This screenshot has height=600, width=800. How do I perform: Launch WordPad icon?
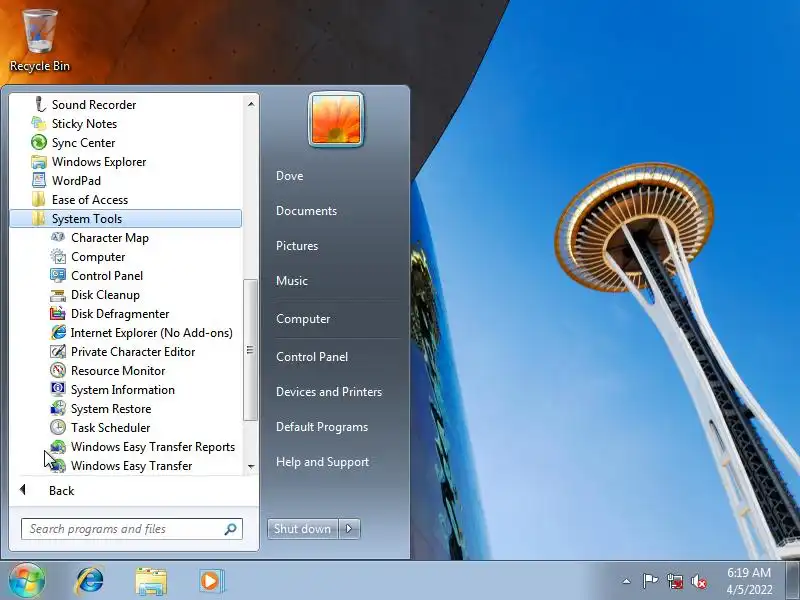pyautogui.click(x=39, y=180)
